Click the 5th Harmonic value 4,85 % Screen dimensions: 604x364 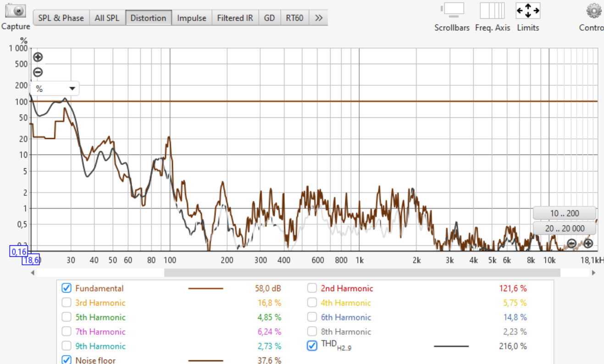269,317
